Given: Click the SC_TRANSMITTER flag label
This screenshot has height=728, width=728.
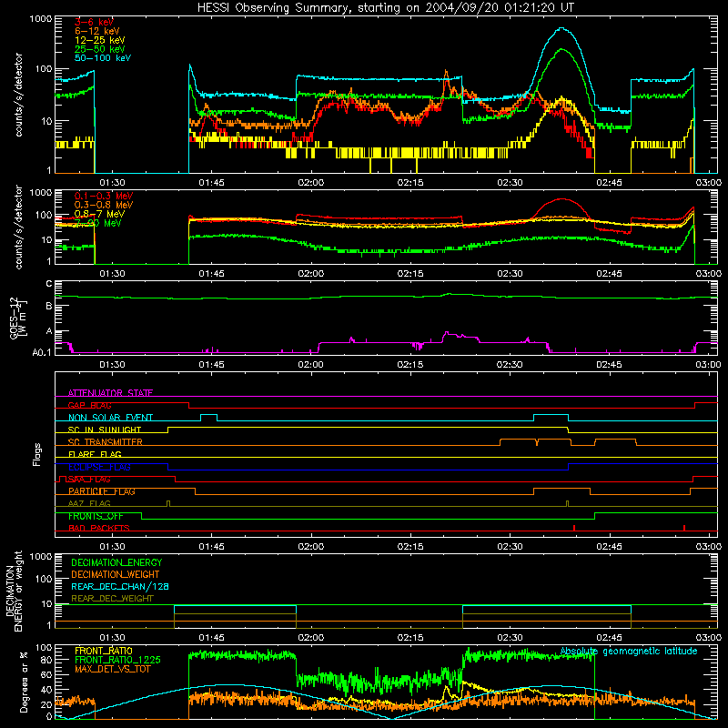Looking at the screenshot, I should point(105,442).
